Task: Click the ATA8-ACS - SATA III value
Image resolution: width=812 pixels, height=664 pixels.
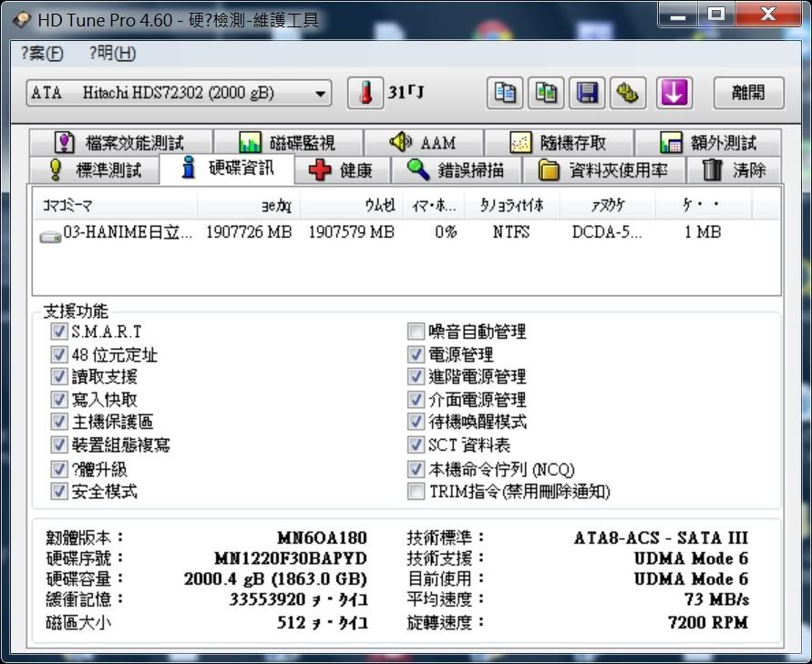Action: pyautogui.click(x=662, y=538)
